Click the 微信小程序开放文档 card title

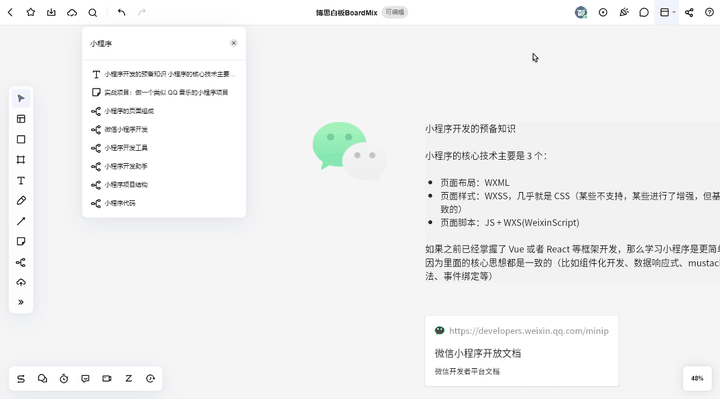(478, 354)
